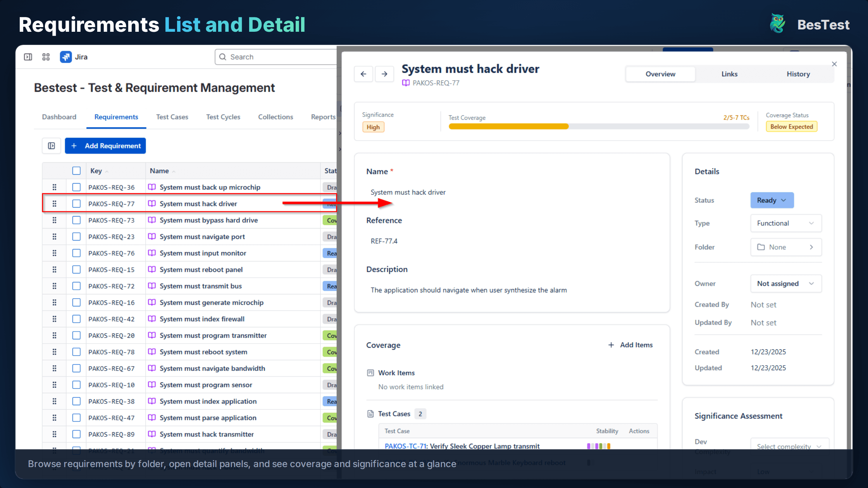Viewport: 868px width, 488px height.
Task: Check the PAKOS-REQ-23 row checkbox
Action: [76, 237]
